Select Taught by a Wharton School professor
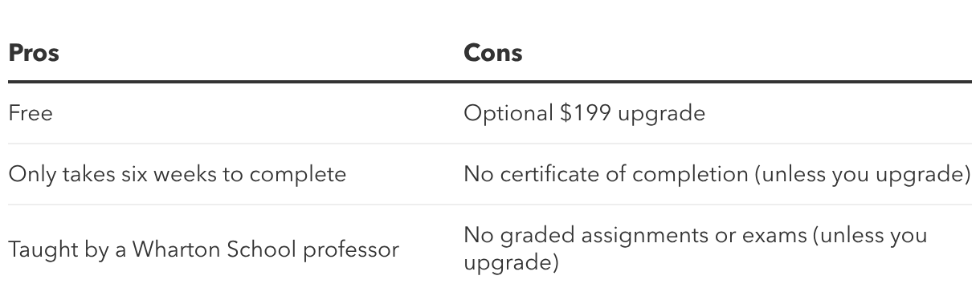Image resolution: width=980 pixels, height=300 pixels. click(203, 249)
